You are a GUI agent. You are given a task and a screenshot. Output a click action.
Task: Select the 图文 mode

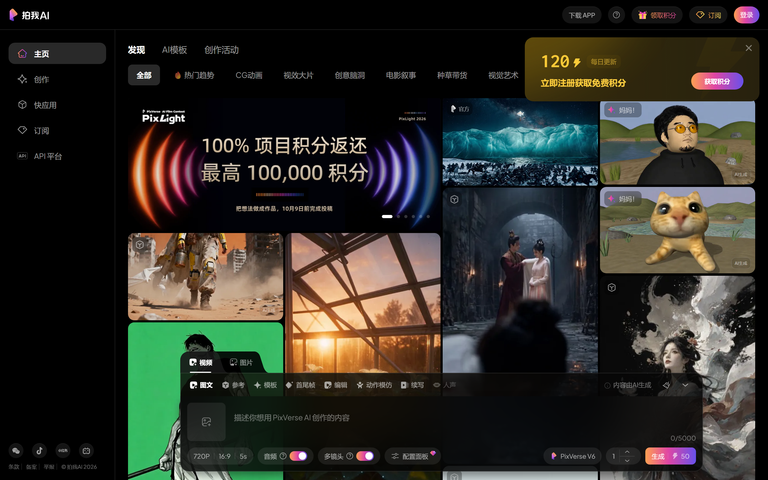(201, 385)
